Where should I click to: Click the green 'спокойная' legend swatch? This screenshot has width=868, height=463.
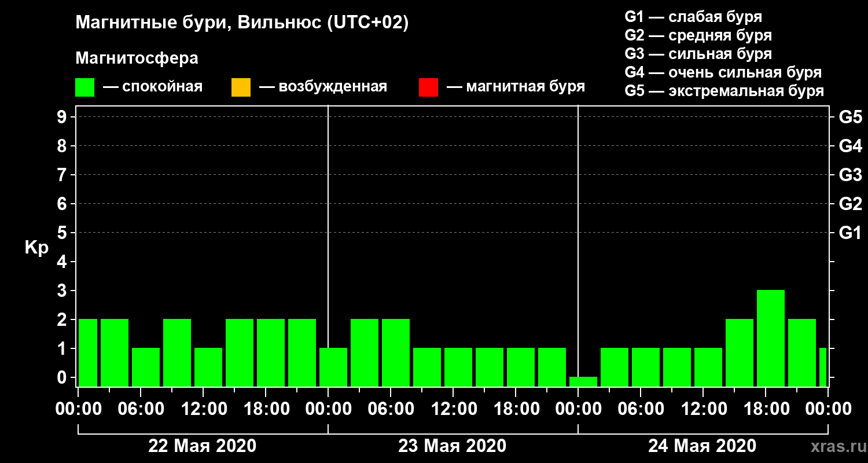tap(84, 87)
